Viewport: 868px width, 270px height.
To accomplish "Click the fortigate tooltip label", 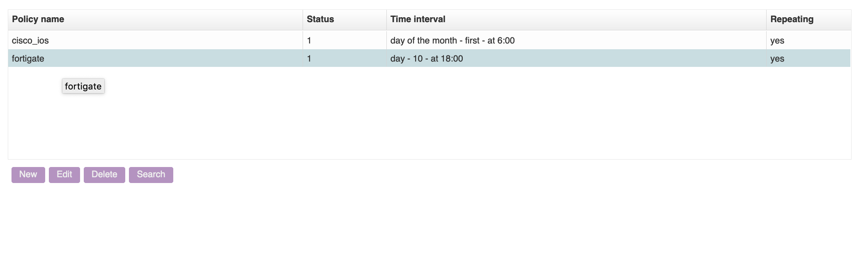I will coord(83,86).
